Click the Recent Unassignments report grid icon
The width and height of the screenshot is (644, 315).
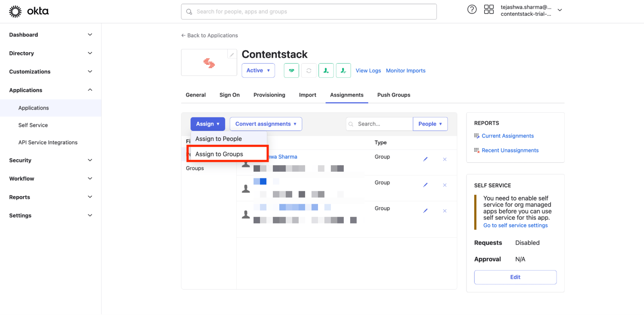(x=477, y=150)
